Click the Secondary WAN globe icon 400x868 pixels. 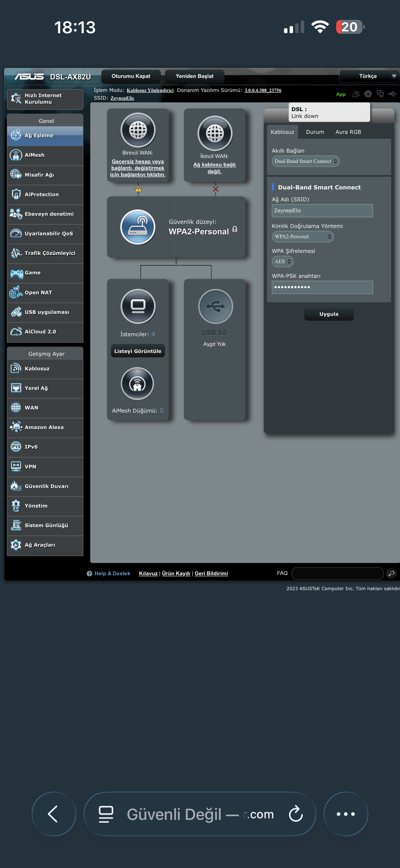[215, 133]
